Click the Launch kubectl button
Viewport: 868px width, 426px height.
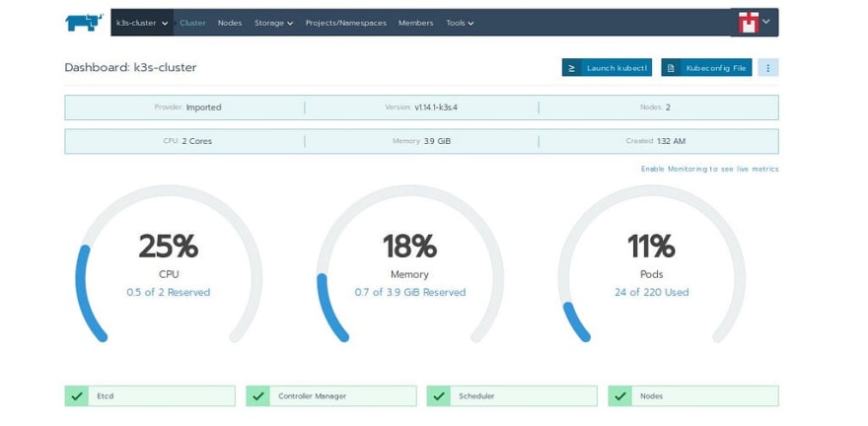pos(607,68)
